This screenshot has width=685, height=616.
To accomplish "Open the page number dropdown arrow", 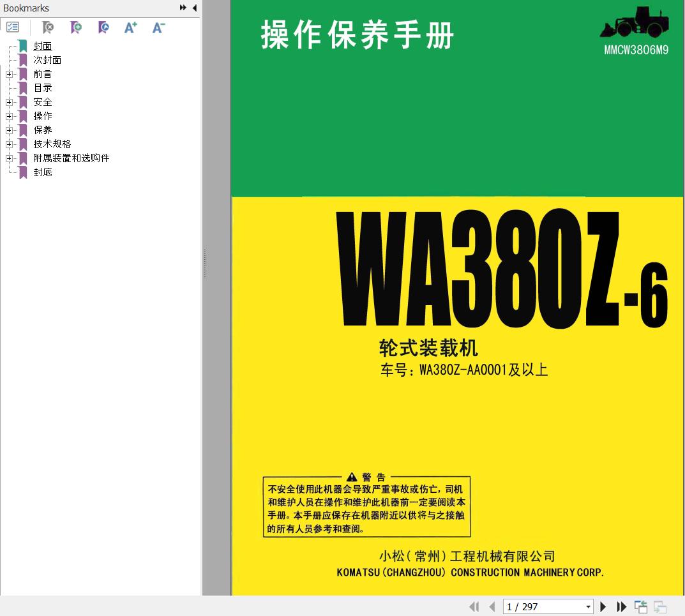I will 588,606.
